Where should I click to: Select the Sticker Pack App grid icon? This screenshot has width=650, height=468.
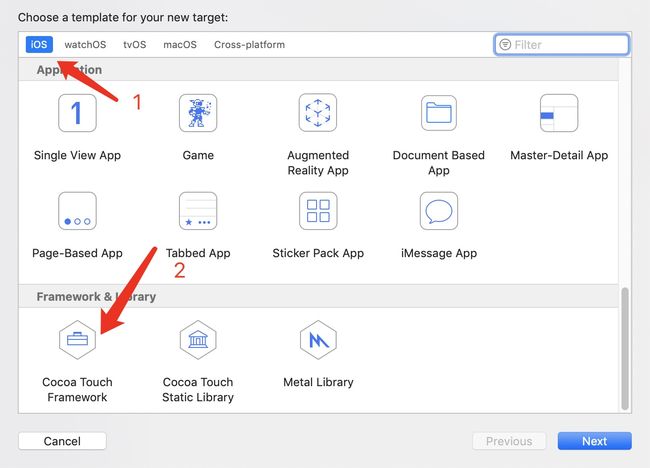click(318, 211)
